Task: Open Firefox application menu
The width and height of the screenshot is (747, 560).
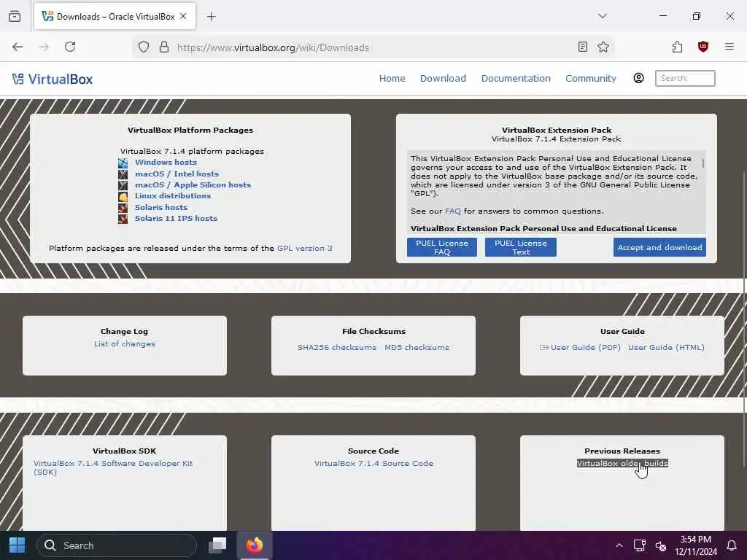Action: coord(729,47)
